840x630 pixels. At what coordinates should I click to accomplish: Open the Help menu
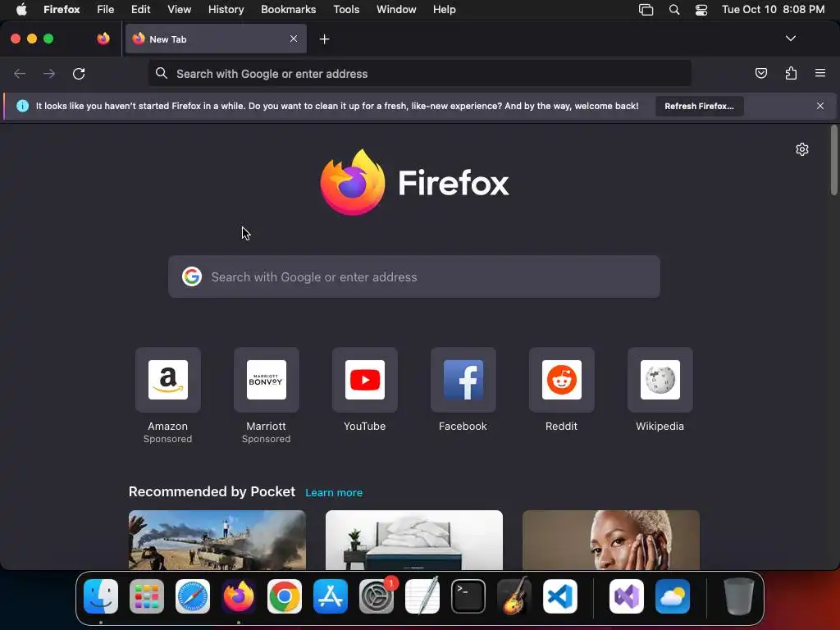point(444,9)
